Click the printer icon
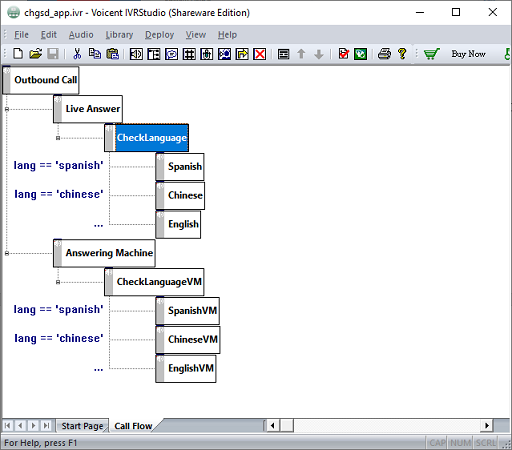The width and height of the screenshot is (512, 450). [384, 54]
